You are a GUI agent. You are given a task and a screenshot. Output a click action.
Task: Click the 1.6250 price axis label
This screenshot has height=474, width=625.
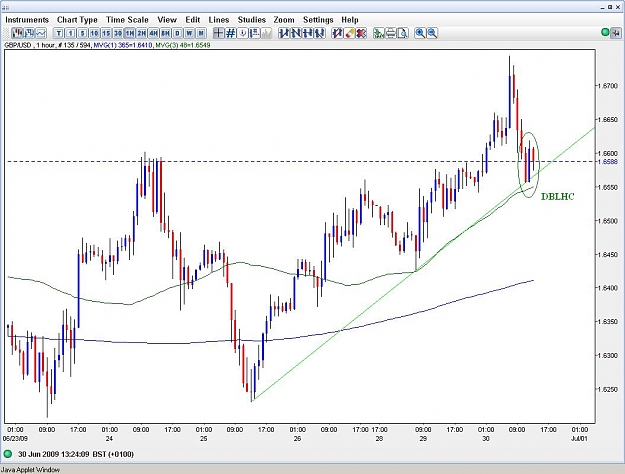(x=607, y=389)
